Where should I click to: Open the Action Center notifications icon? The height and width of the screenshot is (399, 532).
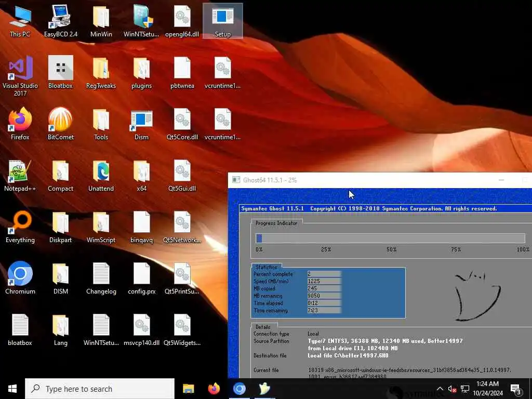pyautogui.click(x=515, y=389)
